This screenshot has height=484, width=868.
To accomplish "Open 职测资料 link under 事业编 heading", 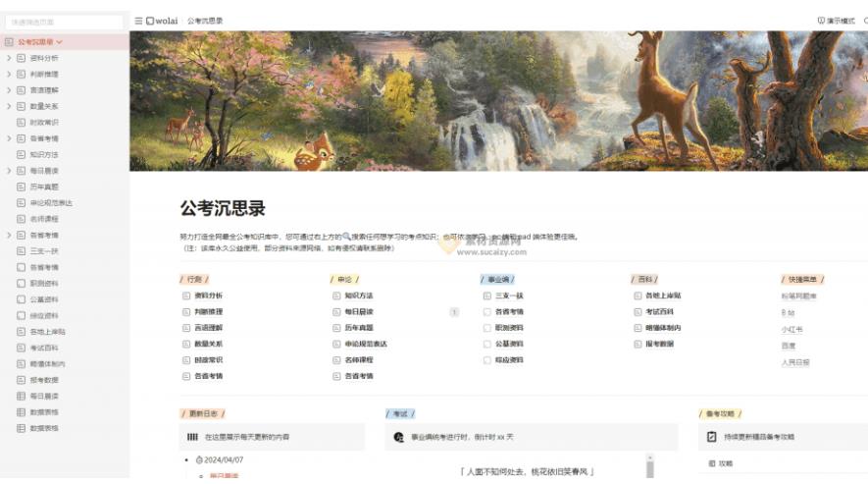I will click(509, 328).
